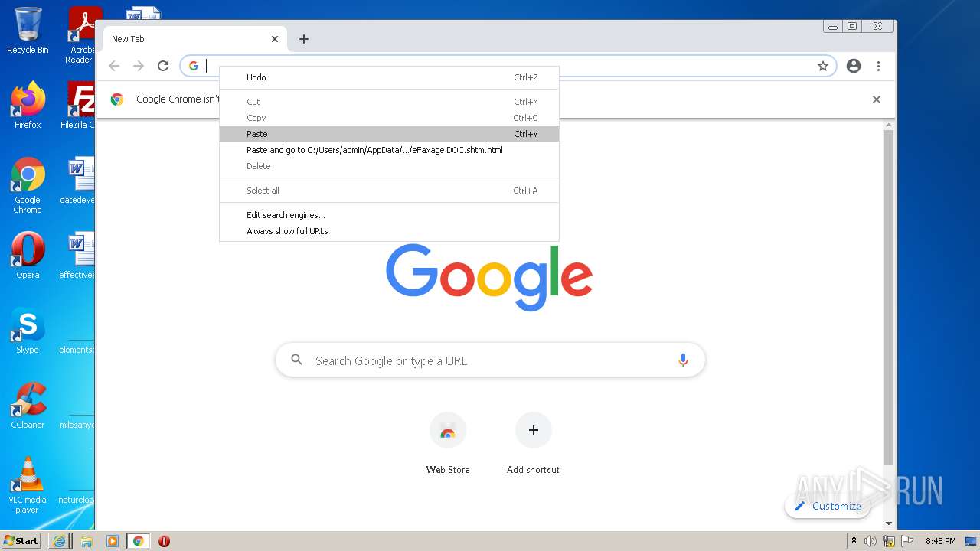Open a new tab with the plus button

pos(304,39)
